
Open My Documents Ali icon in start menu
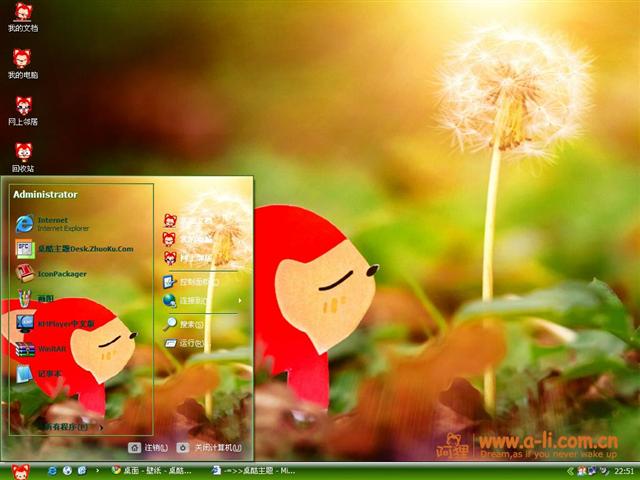pyautogui.click(x=170, y=221)
